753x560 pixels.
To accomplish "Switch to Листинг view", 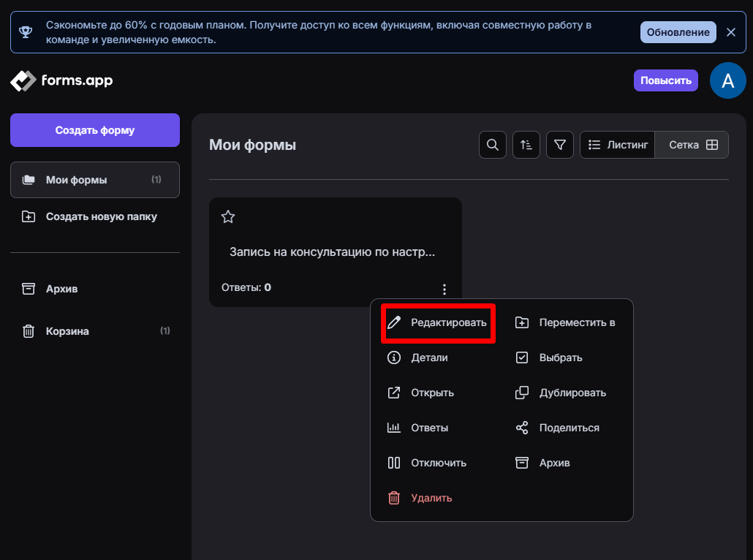I will [x=618, y=145].
